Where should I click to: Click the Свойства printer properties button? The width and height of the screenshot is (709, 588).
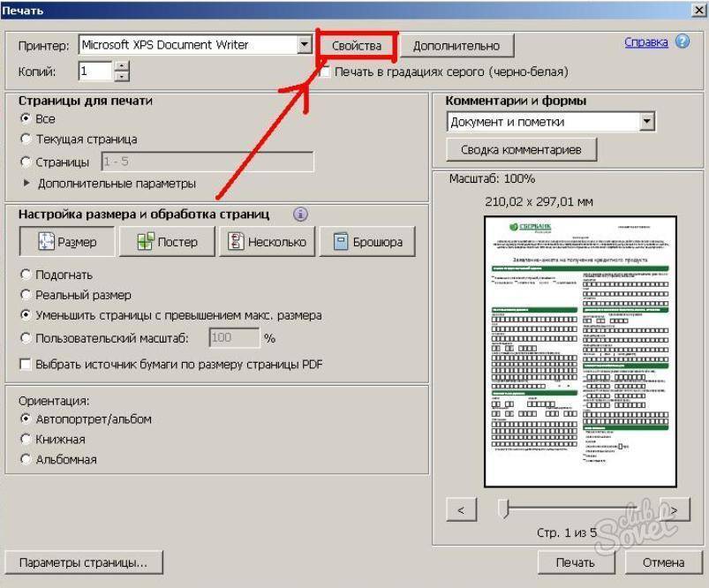coord(357,45)
